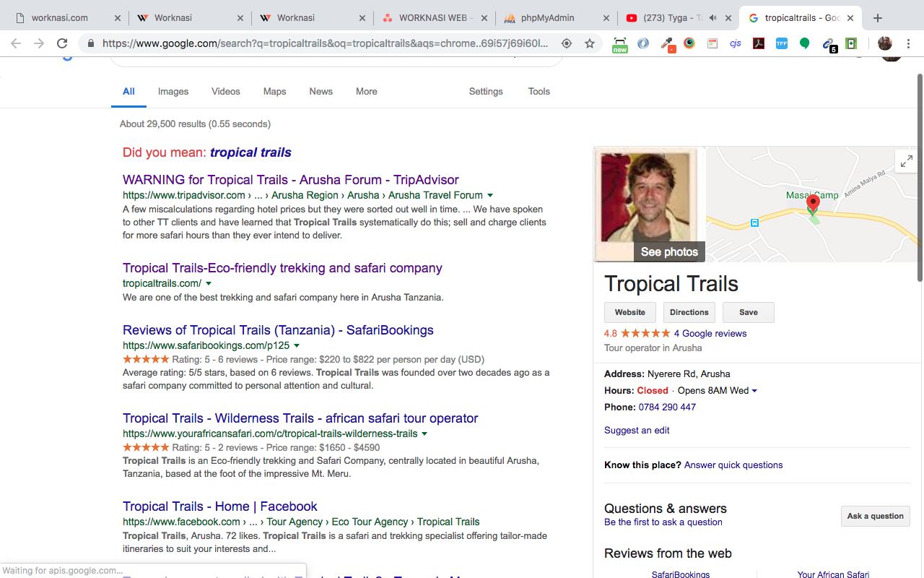
Task: Open the color picker eyedropper extension
Action: 667,43
